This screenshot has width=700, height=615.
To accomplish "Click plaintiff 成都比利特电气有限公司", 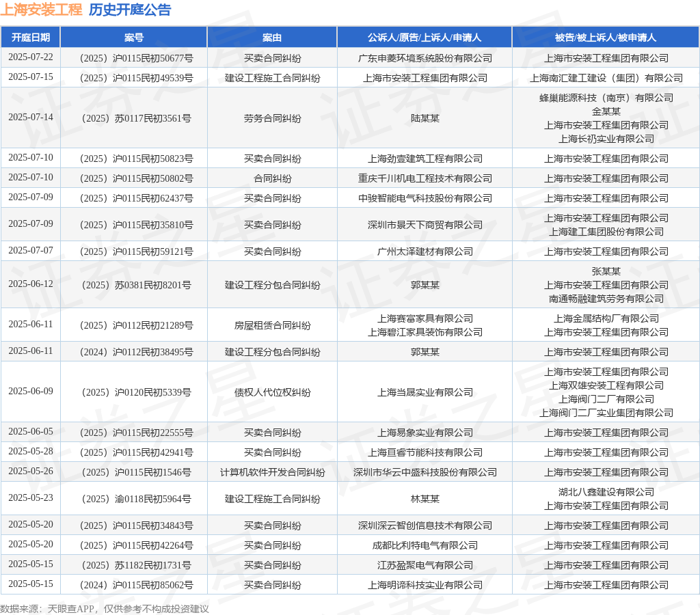I will coord(425,545).
